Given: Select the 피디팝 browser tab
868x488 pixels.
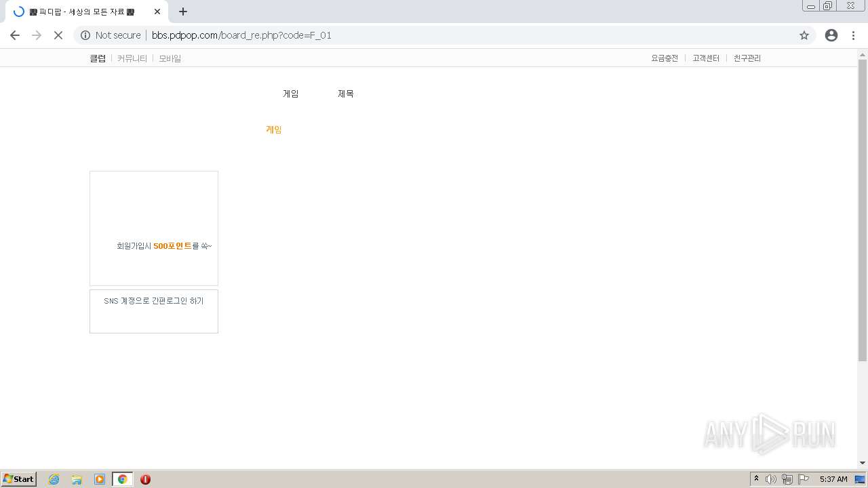Looking at the screenshot, I should point(86,12).
